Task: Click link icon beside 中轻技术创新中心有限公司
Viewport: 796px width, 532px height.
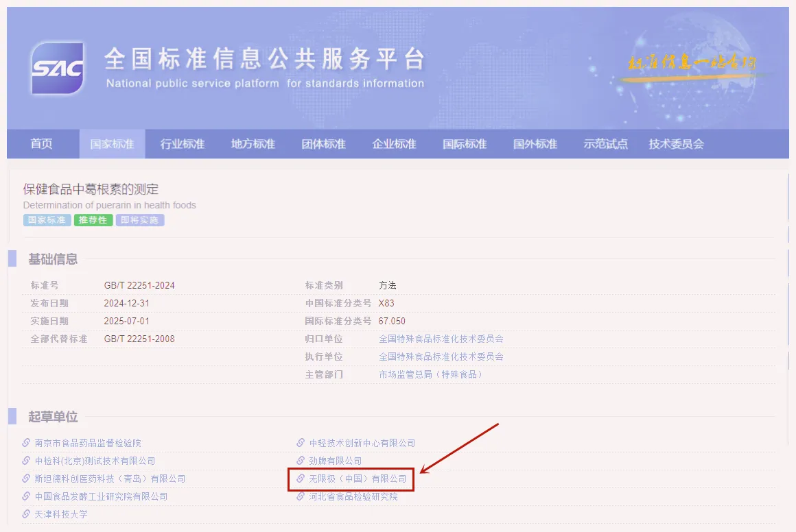Action: pyautogui.click(x=301, y=443)
